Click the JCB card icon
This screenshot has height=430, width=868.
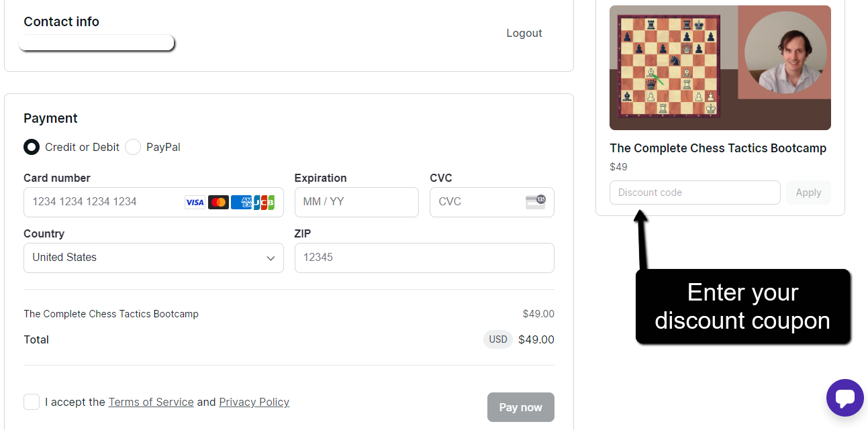pos(264,202)
